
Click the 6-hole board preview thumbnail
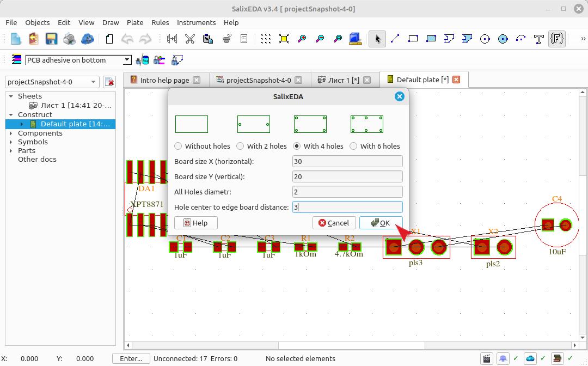click(367, 124)
